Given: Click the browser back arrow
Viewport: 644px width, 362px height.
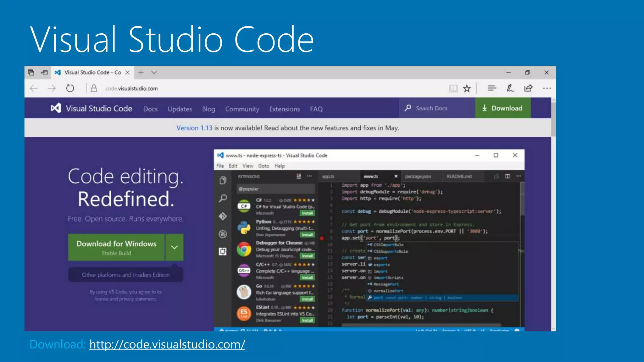Looking at the screenshot, I should tap(34, 88).
